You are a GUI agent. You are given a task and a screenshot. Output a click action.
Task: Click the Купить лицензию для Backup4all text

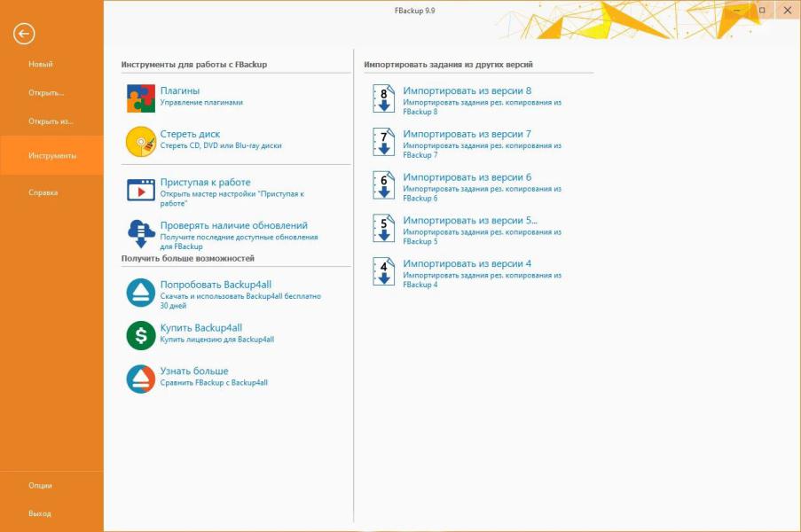point(217,340)
